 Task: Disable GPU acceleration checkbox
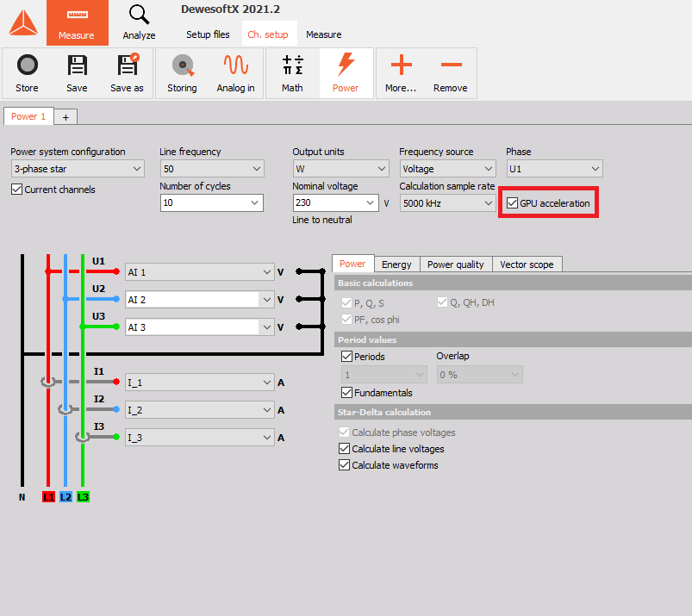512,203
